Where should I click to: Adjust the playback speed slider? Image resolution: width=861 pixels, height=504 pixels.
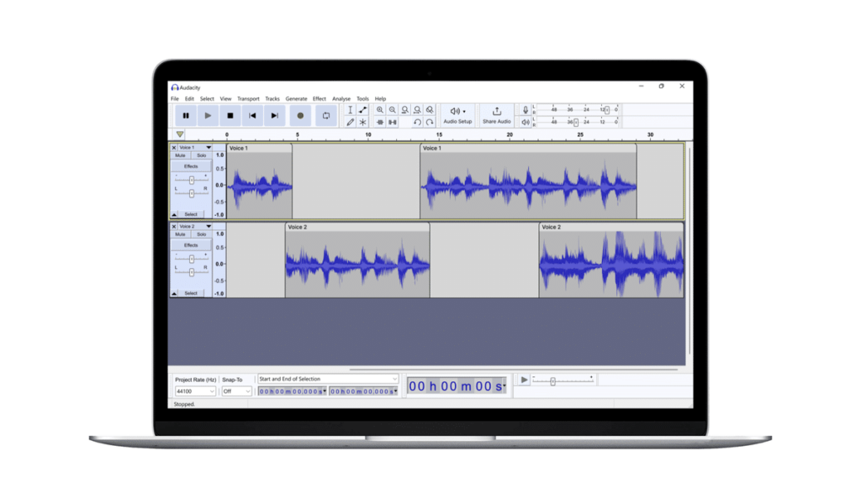(553, 381)
